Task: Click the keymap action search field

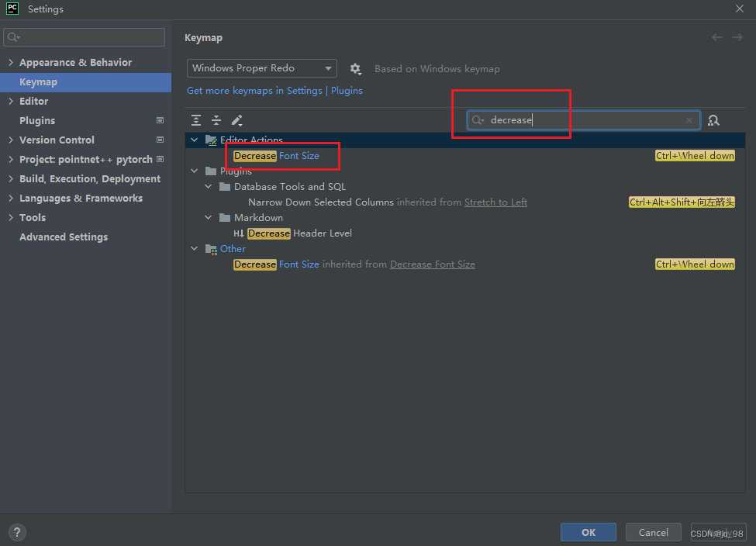Action: (x=583, y=120)
